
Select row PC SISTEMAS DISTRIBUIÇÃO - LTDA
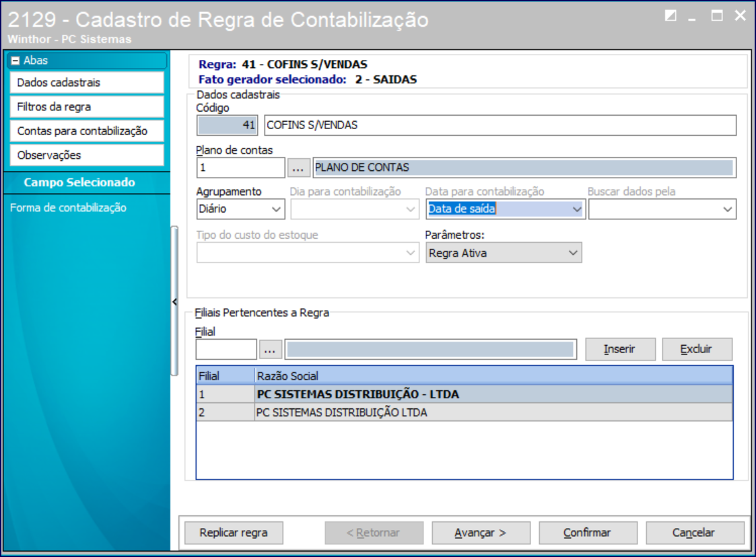coord(465,394)
